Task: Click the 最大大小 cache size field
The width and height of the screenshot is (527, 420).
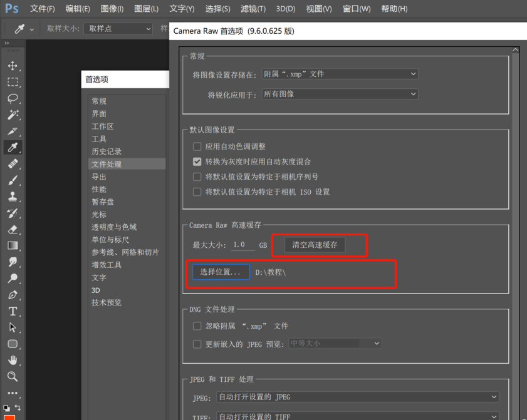Action: coord(242,245)
